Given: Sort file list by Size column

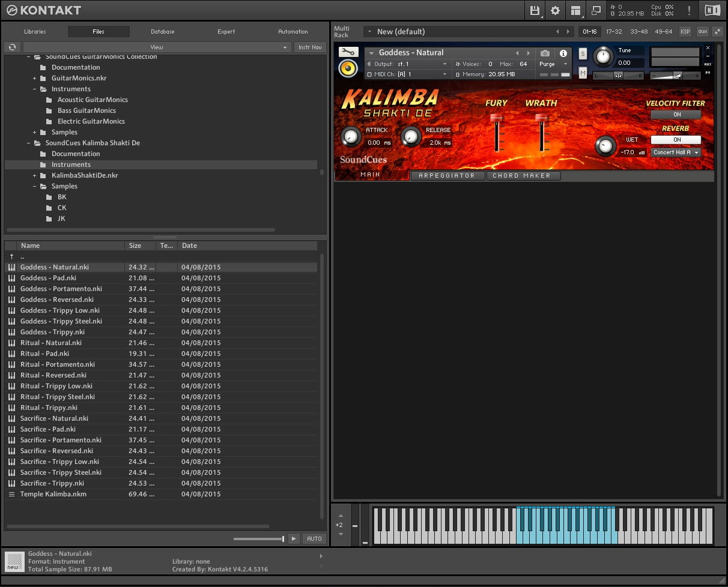Looking at the screenshot, I should pos(141,245).
